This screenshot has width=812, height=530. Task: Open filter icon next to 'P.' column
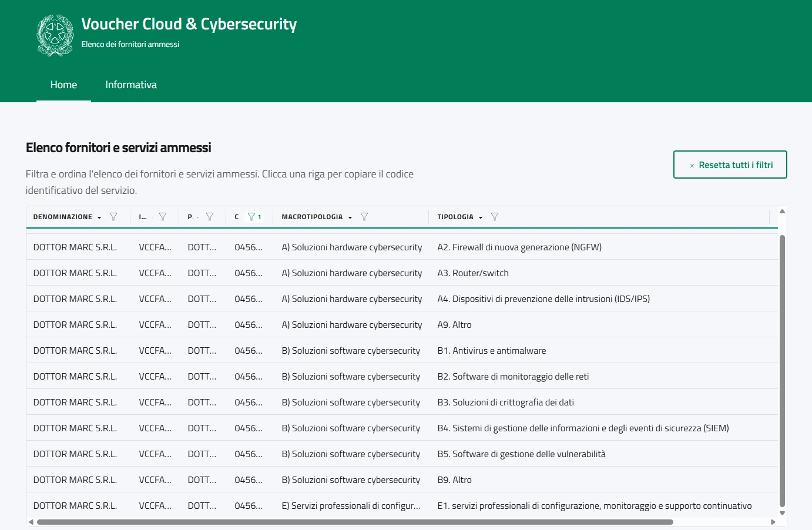pos(210,217)
